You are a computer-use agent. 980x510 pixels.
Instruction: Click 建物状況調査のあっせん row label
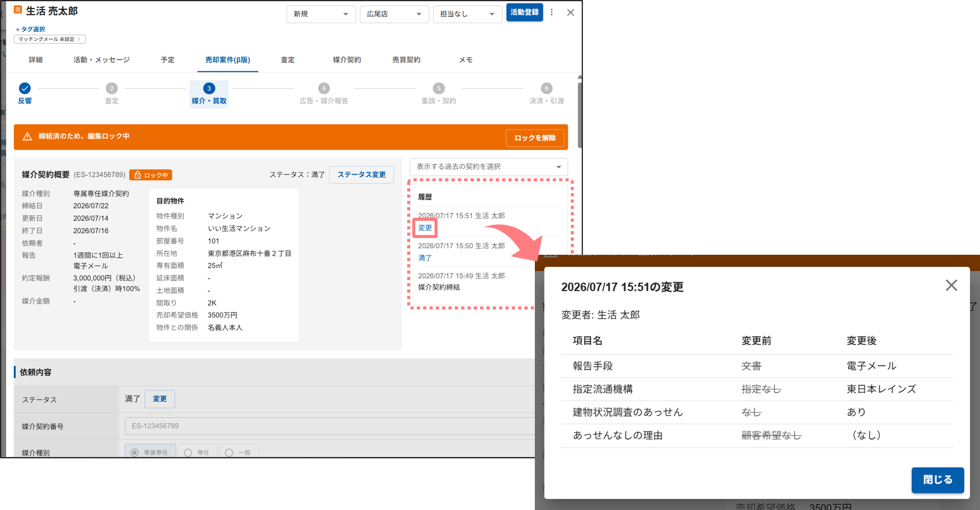pyautogui.click(x=628, y=412)
